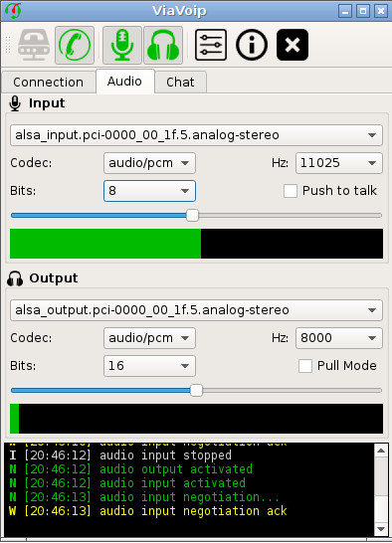This screenshot has height=543, width=392.
Task: Enable the Push to talk checkbox
Action: point(291,191)
